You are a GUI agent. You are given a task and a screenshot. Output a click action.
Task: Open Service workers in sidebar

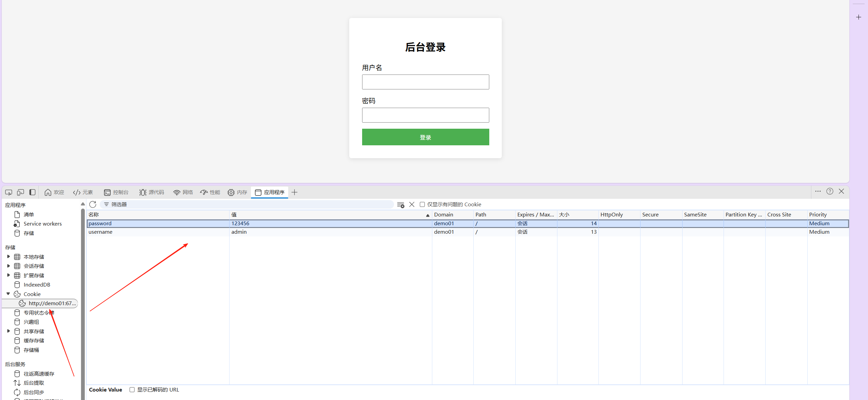[x=42, y=224]
